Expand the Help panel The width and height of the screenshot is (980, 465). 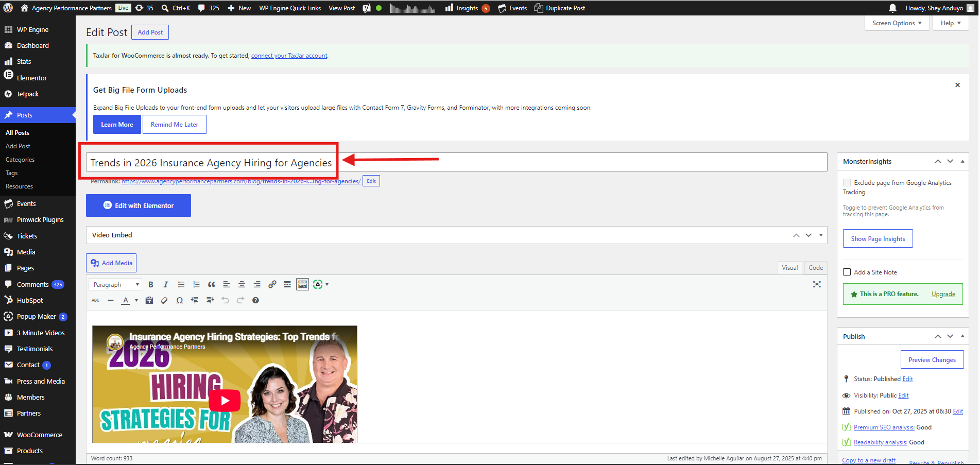point(951,23)
